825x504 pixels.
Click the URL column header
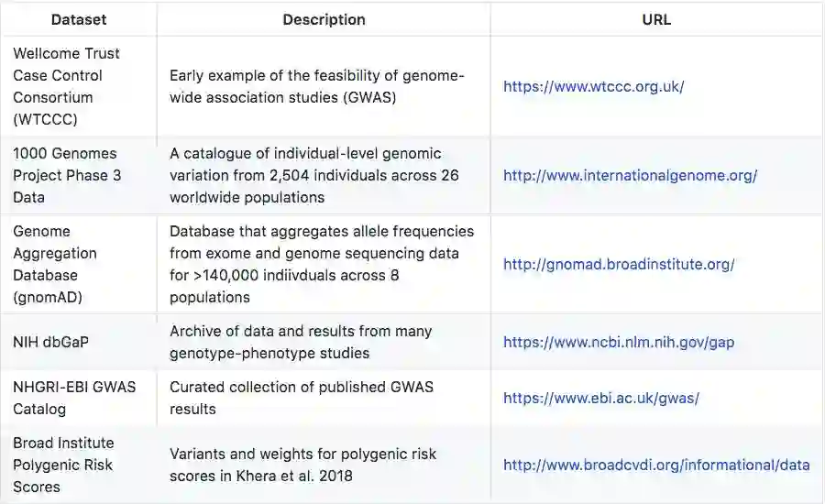[656, 19]
